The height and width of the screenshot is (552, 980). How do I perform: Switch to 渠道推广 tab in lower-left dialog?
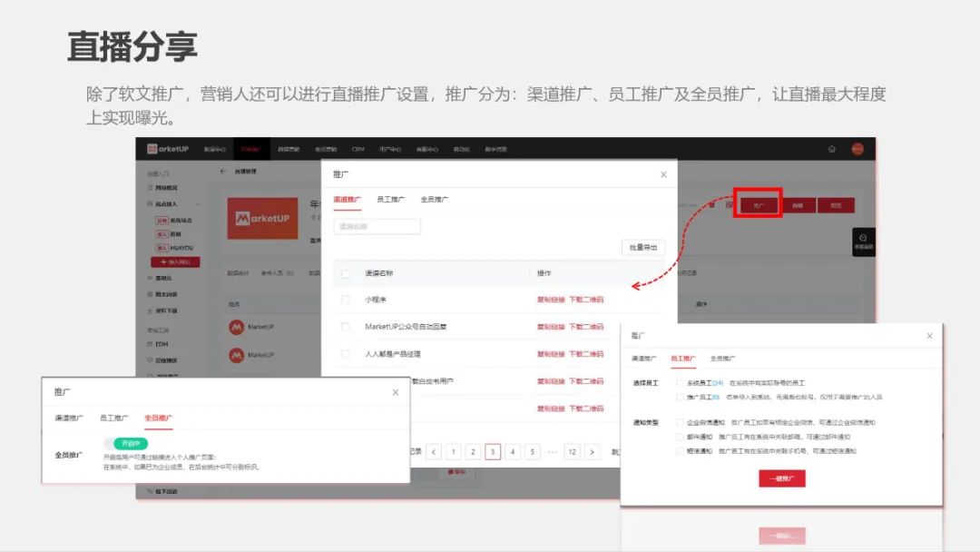coord(69,419)
